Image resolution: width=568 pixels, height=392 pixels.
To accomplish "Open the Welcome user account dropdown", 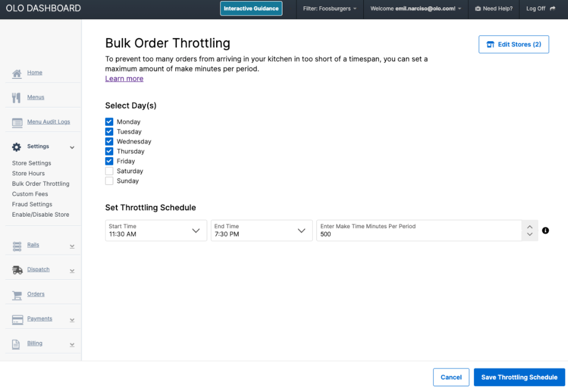I will 416,9.
